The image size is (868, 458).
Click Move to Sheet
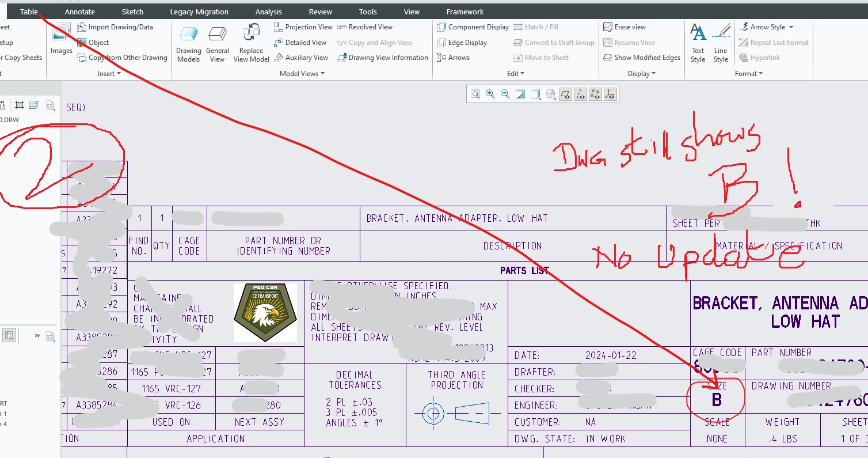pyautogui.click(x=541, y=58)
